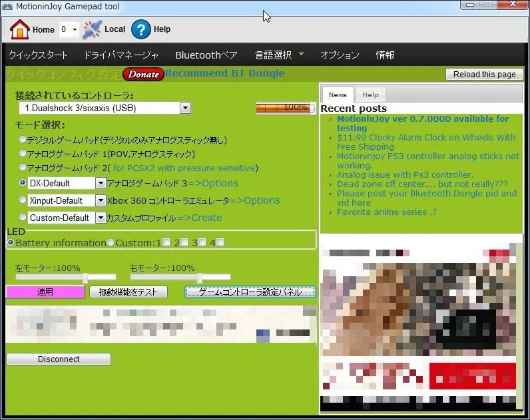Click the pixelated advertisement image in side panel
Viewport: 530px width, 420px height.
click(418, 327)
